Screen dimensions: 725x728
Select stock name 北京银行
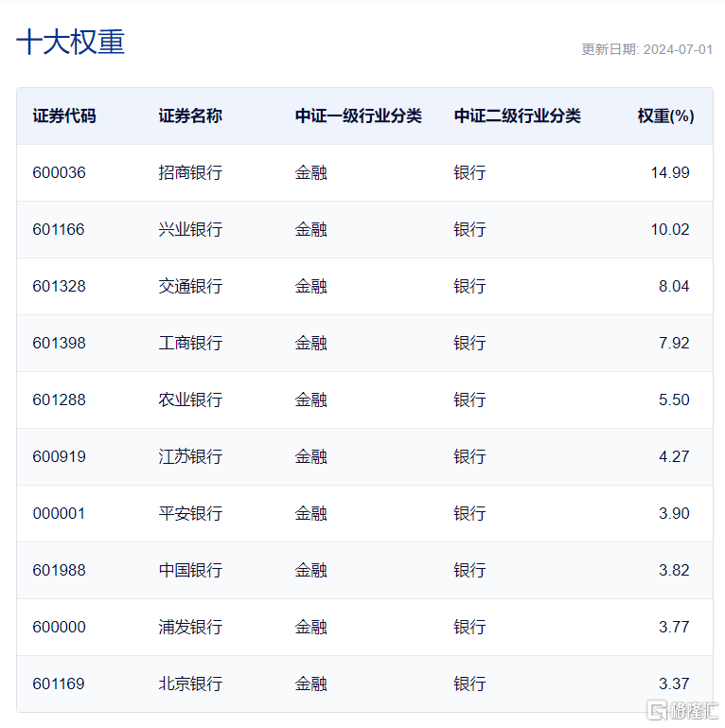[190, 684]
